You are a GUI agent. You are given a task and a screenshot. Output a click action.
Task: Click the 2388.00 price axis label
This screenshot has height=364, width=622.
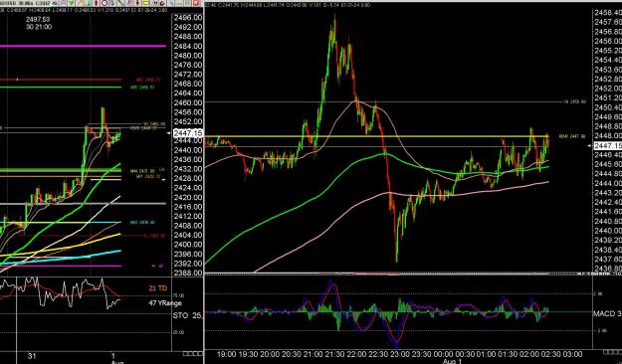pos(188,273)
